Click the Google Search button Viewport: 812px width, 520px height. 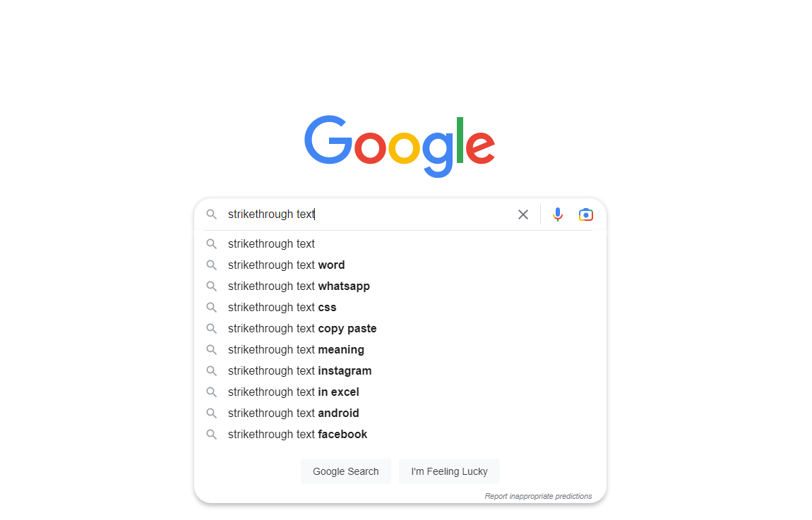pyautogui.click(x=346, y=471)
